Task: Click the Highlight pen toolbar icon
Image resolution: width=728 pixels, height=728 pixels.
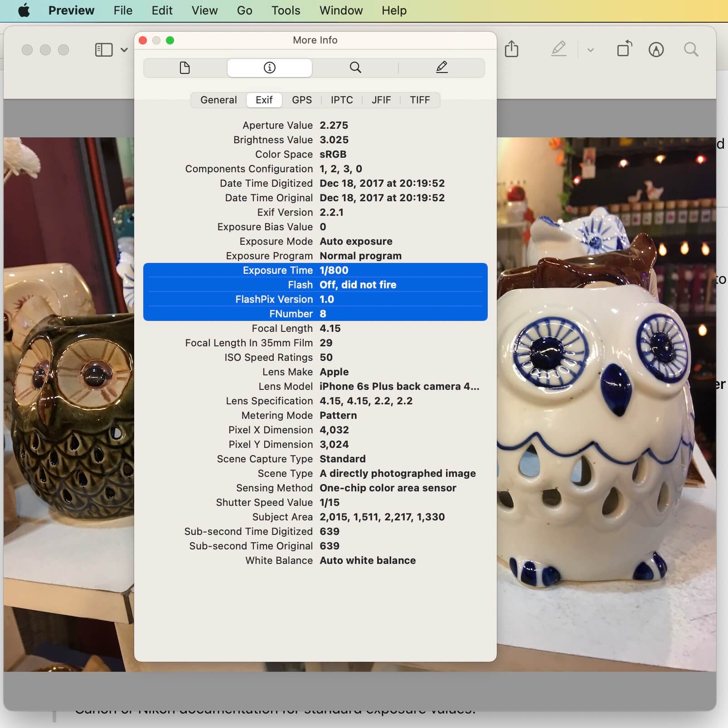Action: click(x=558, y=49)
